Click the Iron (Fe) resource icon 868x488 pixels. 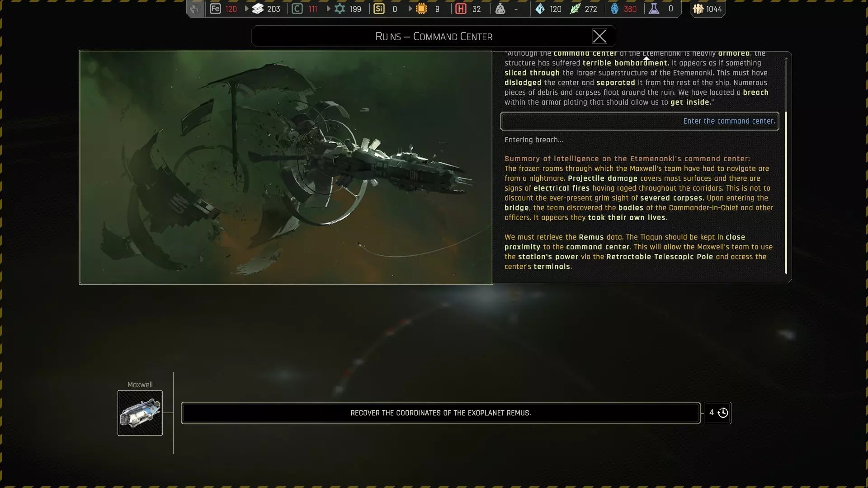[x=215, y=9]
